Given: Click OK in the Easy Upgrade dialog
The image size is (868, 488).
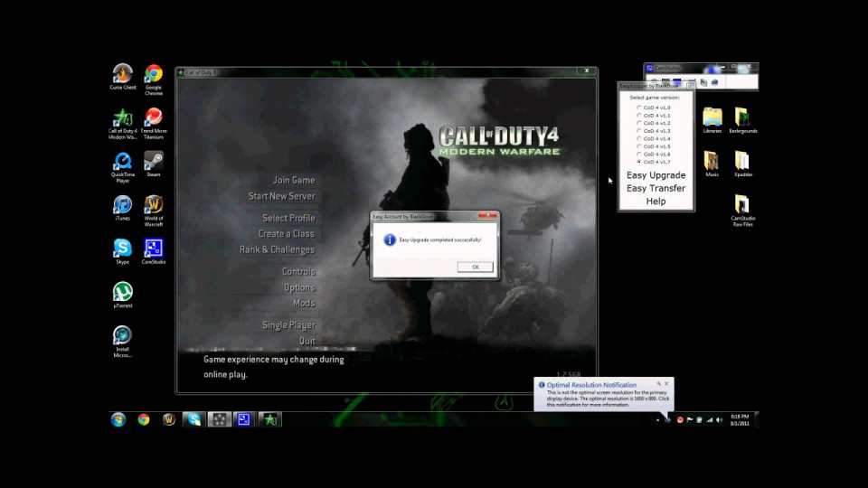Looking at the screenshot, I should [x=475, y=267].
